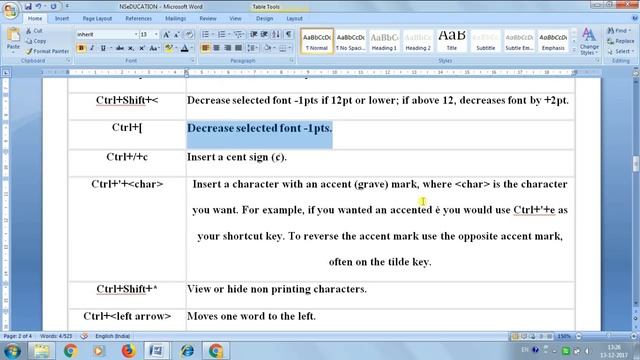The image size is (640, 360).
Task: Toggle Superscript formatting
Action: click(x=142, y=48)
